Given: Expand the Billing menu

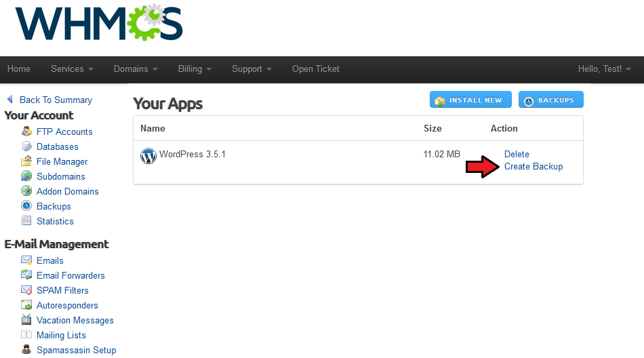Looking at the screenshot, I should pyautogui.click(x=195, y=69).
